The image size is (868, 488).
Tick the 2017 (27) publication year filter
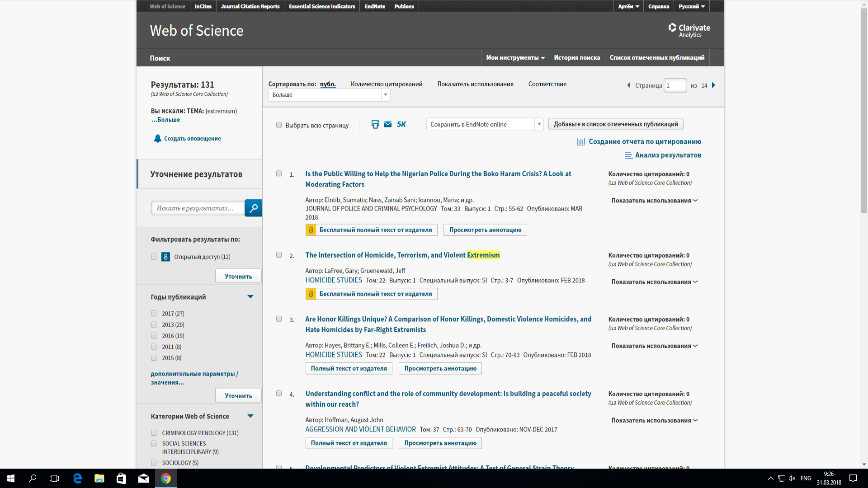[x=154, y=314]
